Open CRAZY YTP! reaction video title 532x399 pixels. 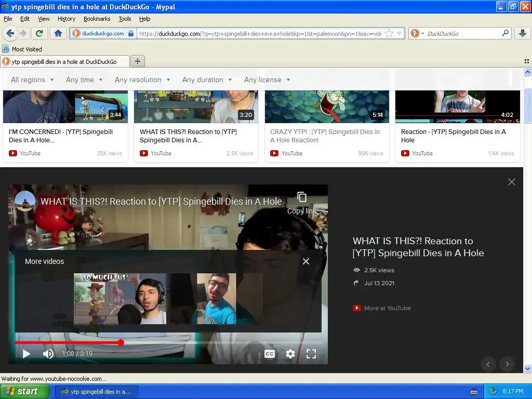pos(325,136)
